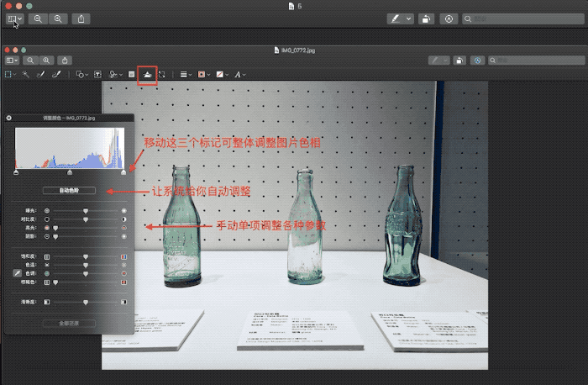This screenshot has width=588, height=385.
Task: Click the 棕褐色 sepia slider handle
Action: point(55,282)
